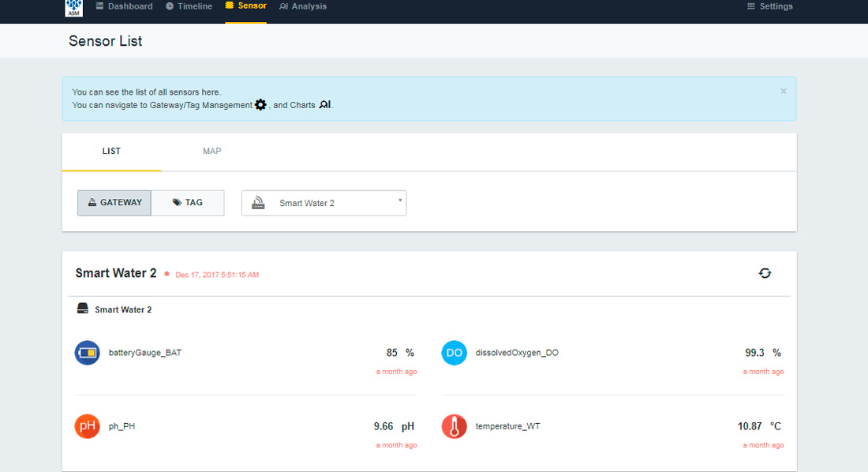Screen dimensions: 868x472
Task: Switch to the MAP tab
Action: point(212,152)
